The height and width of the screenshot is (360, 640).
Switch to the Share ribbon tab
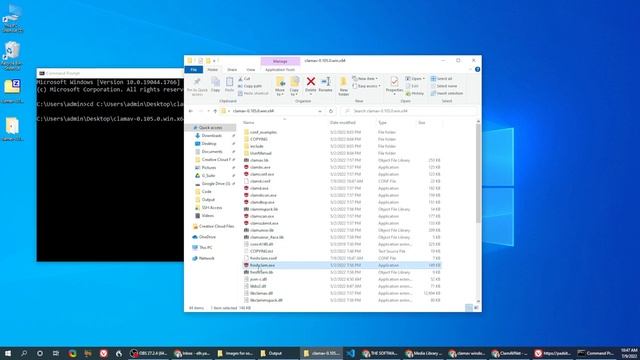click(x=232, y=70)
